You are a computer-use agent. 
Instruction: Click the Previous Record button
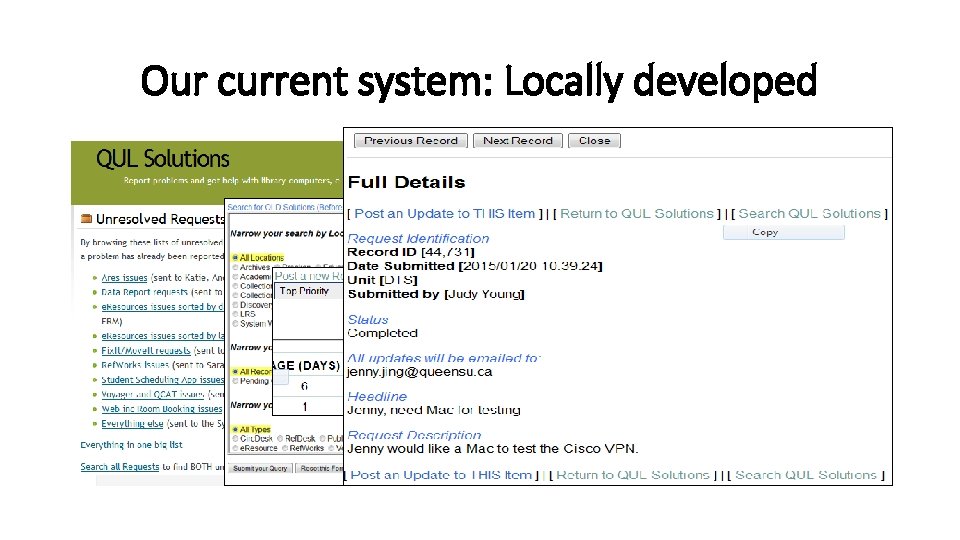pos(411,141)
